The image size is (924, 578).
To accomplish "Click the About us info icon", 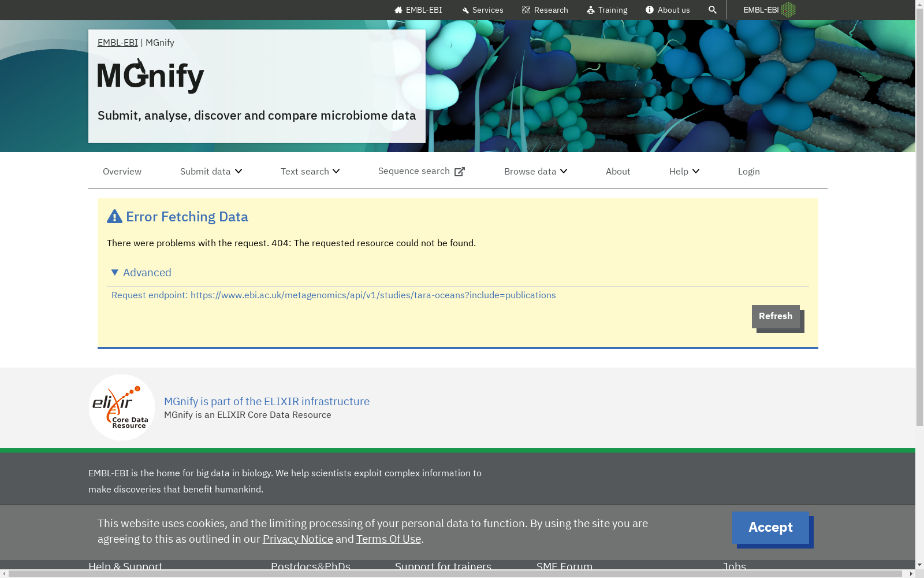I will point(650,10).
